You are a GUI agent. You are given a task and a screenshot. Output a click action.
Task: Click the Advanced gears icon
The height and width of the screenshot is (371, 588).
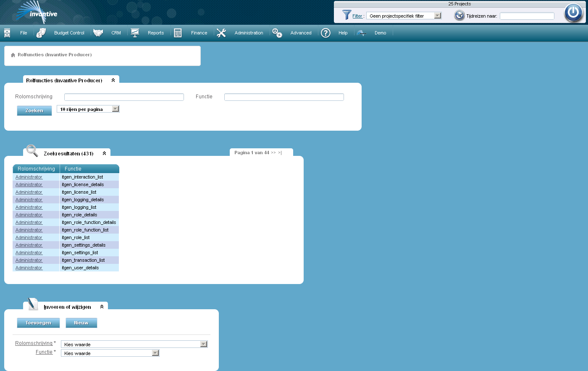coord(277,33)
